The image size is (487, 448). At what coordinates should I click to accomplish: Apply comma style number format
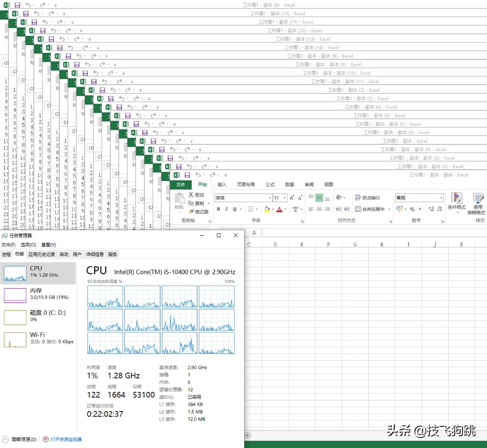(420, 209)
